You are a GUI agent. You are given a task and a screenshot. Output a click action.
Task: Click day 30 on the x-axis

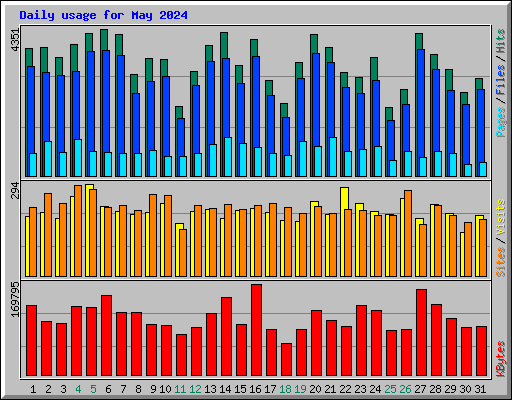point(465,389)
